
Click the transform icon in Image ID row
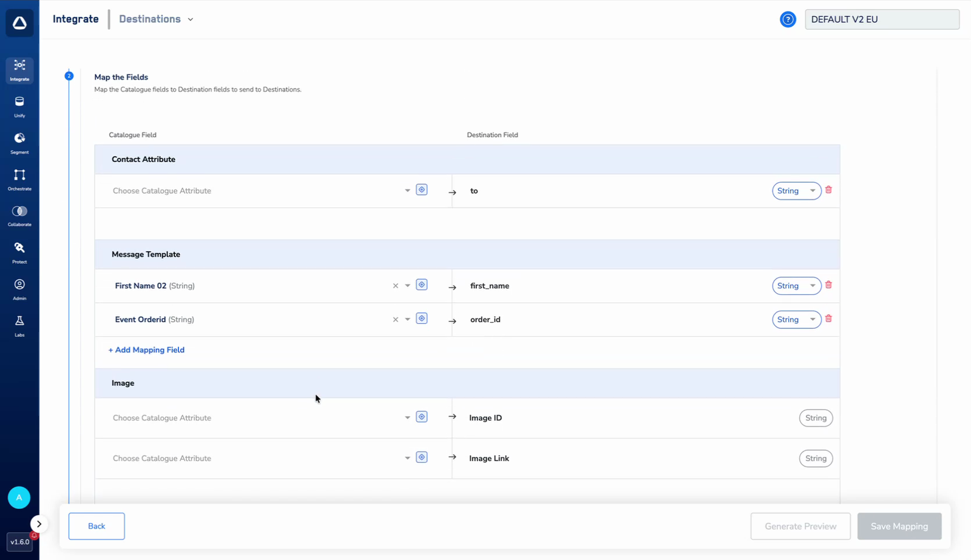pyautogui.click(x=422, y=417)
